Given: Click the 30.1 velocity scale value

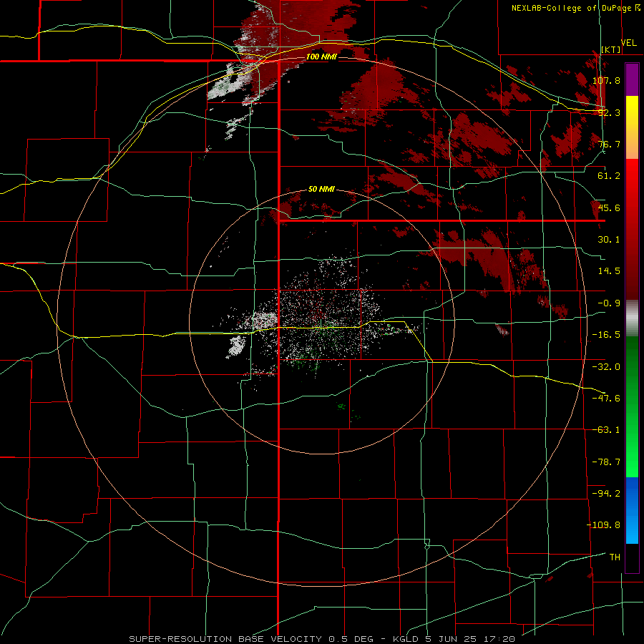Looking at the screenshot, I should (x=609, y=240).
